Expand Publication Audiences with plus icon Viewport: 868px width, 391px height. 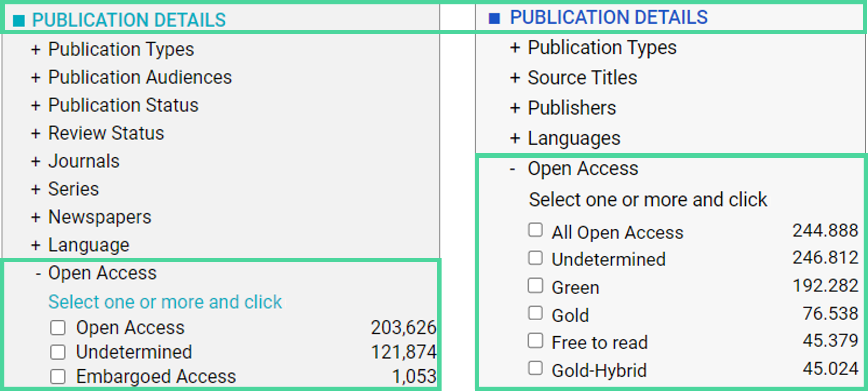click(x=36, y=78)
